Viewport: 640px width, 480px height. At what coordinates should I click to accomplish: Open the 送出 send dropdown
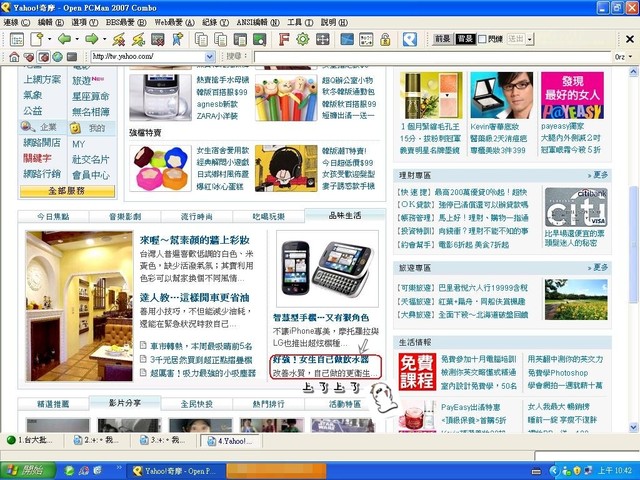pyautogui.click(x=530, y=39)
